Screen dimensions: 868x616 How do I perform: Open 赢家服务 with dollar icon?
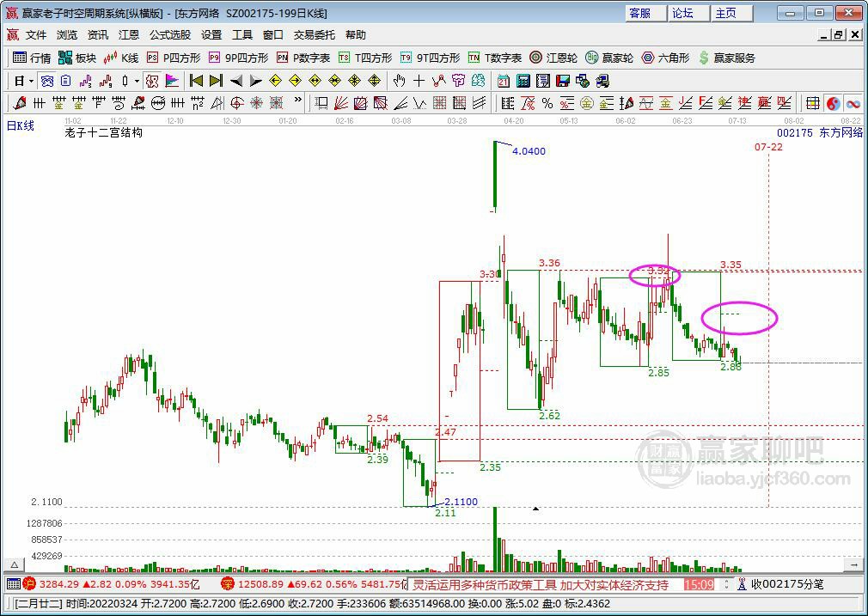pos(727,58)
